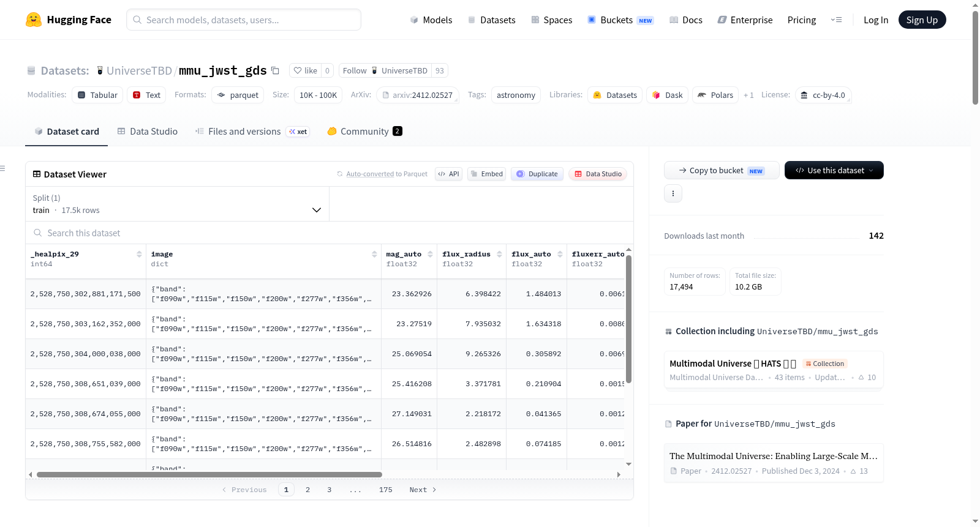980x527 pixels.
Task: Click the table scroll-down arrow
Action: pos(628,465)
